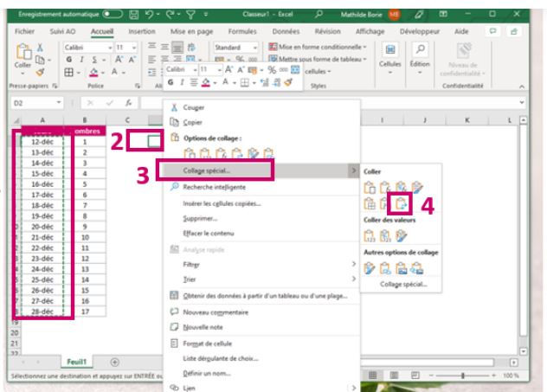The width and height of the screenshot is (547, 392).
Task: Click the borders icon in Police group
Action: tap(68, 72)
